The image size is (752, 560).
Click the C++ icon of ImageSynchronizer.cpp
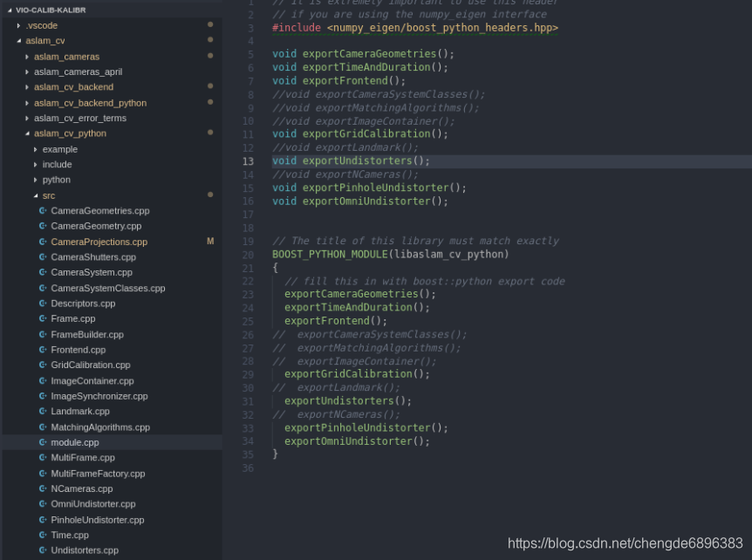(43, 396)
